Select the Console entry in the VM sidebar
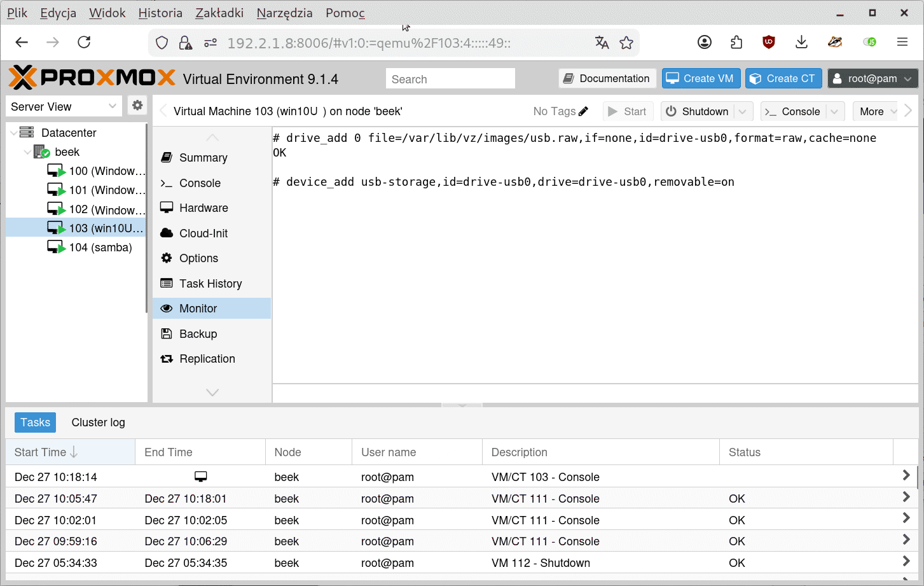This screenshot has width=924, height=586. coord(167,183)
